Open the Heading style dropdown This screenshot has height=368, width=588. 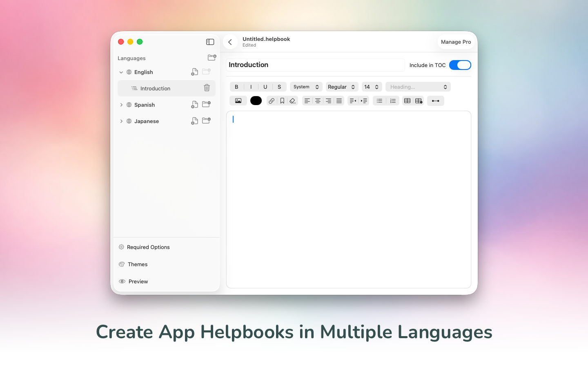click(x=418, y=87)
